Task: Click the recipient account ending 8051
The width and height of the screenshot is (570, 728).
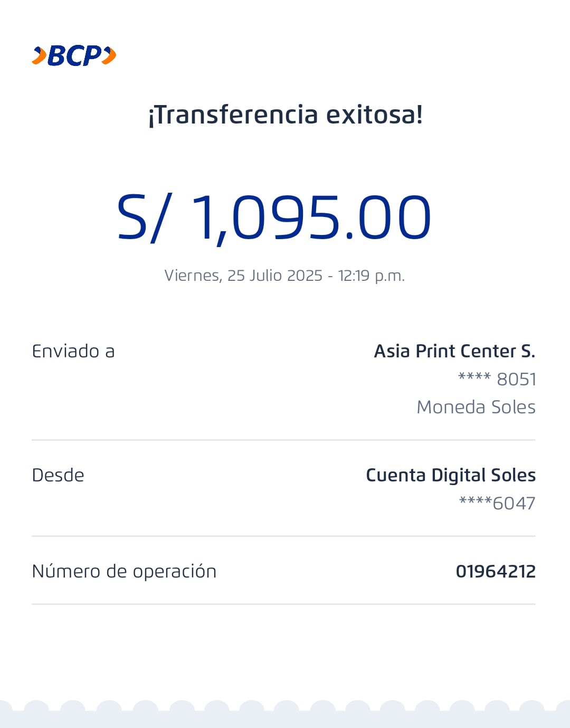Action: tap(497, 379)
